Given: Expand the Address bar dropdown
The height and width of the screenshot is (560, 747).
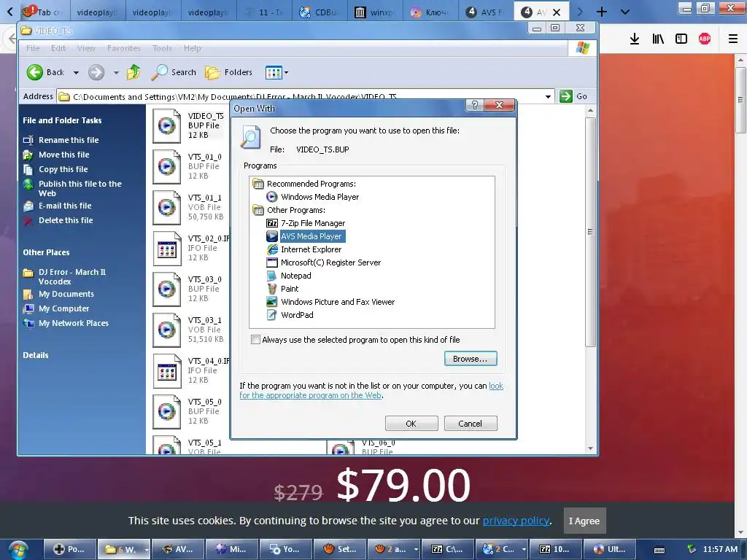Looking at the screenshot, I should [548, 97].
